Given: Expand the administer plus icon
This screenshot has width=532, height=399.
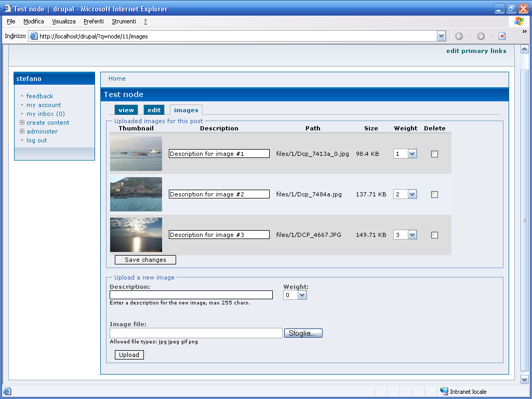Looking at the screenshot, I should pyautogui.click(x=22, y=131).
